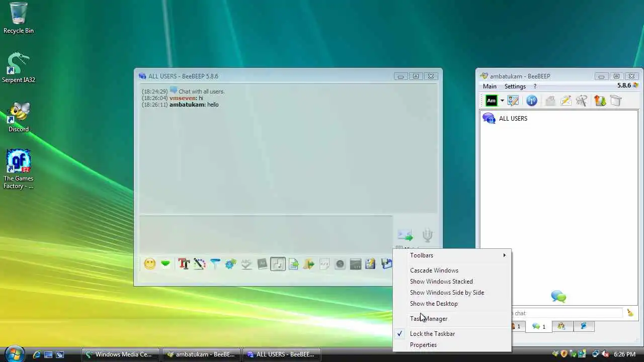Click the Am user avatar status button
Viewport: 644px width, 362px height.
point(492,101)
